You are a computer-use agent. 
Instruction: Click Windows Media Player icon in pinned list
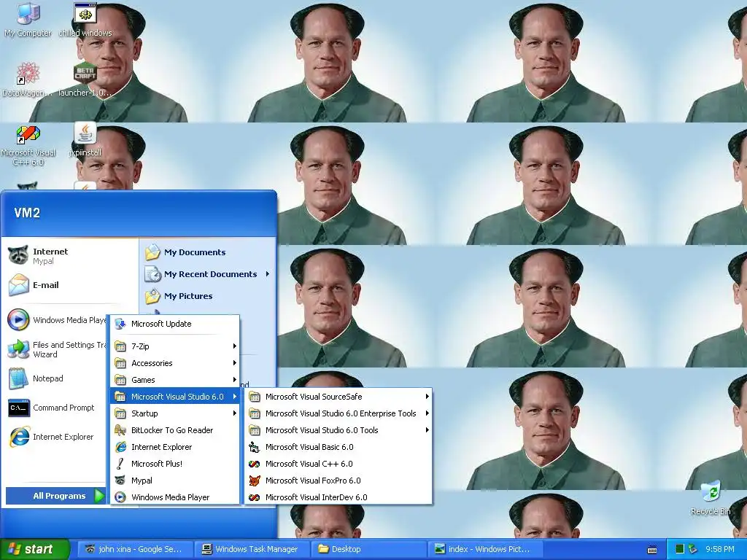click(x=18, y=319)
